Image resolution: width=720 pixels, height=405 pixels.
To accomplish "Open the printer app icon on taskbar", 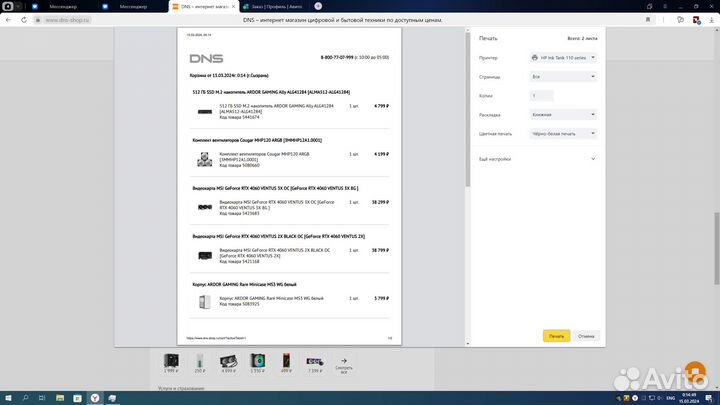I will pyautogui.click(x=112, y=398).
